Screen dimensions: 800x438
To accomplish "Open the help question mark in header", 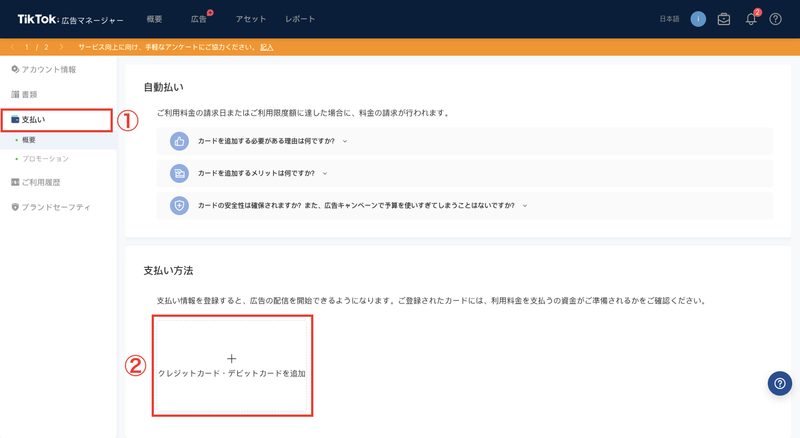I will pos(776,19).
